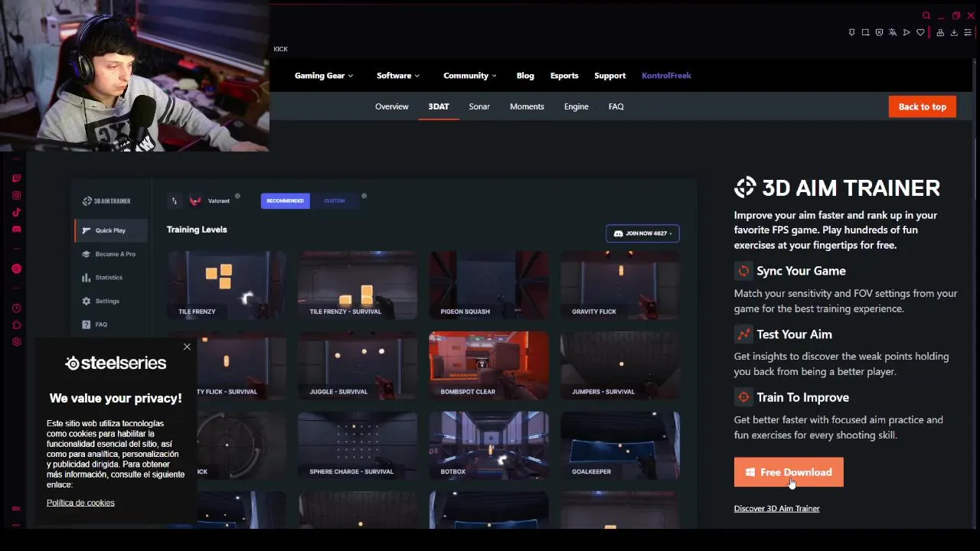Click the Sync Your Game icon
This screenshot has width=980, height=551.
pyautogui.click(x=743, y=271)
